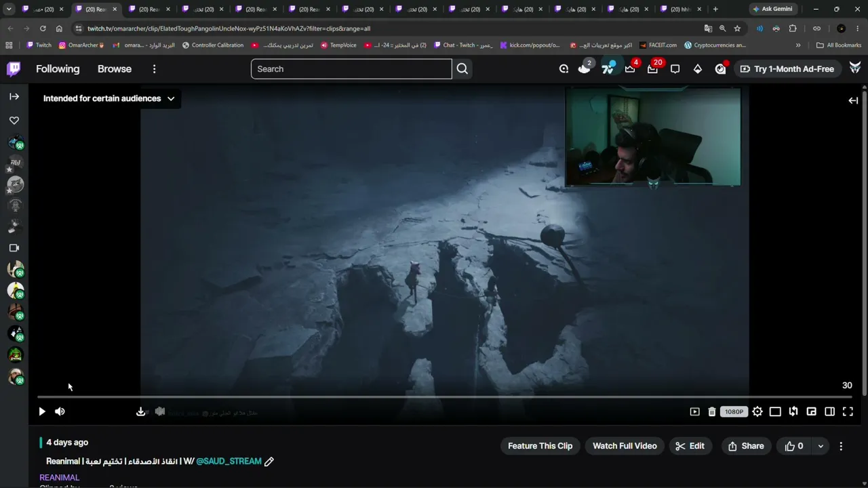
Task: Download the clip via download icon
Action: (x=140, y=411)
